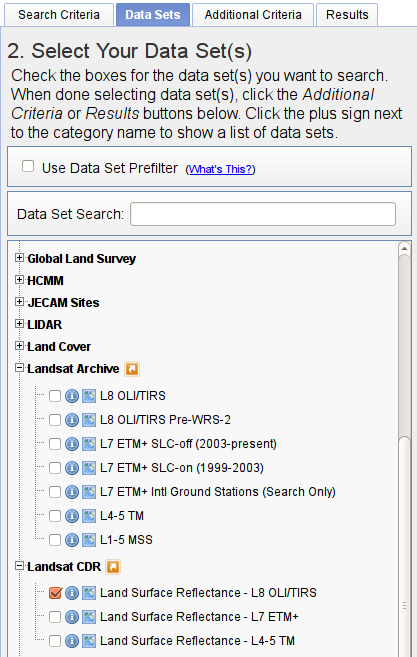
Task: Click map icon for L7 ETM+ Intl Ground Stations
Action: tap(89, 492)
